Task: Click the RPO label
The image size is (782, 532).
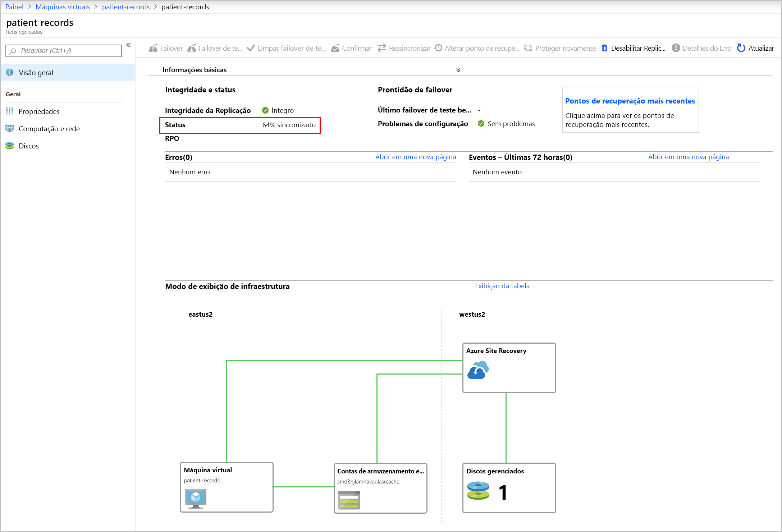Action: point(172,139)
